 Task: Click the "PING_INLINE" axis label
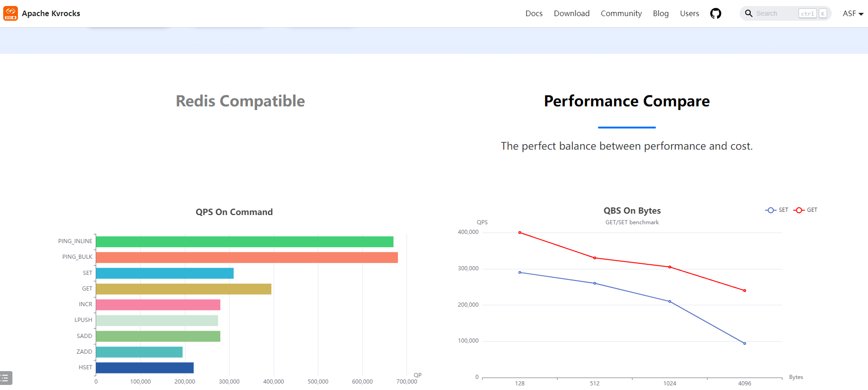pyautogui.click(x=75, y=241)
